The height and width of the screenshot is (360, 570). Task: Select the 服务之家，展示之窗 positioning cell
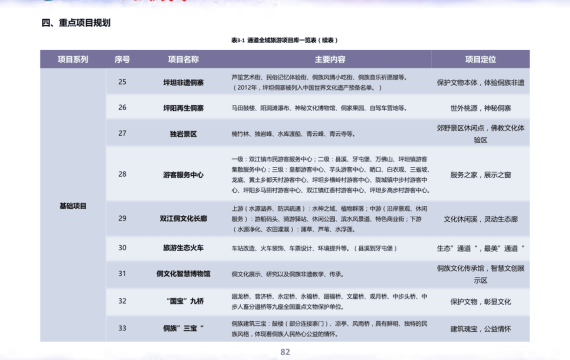[480, 175]
